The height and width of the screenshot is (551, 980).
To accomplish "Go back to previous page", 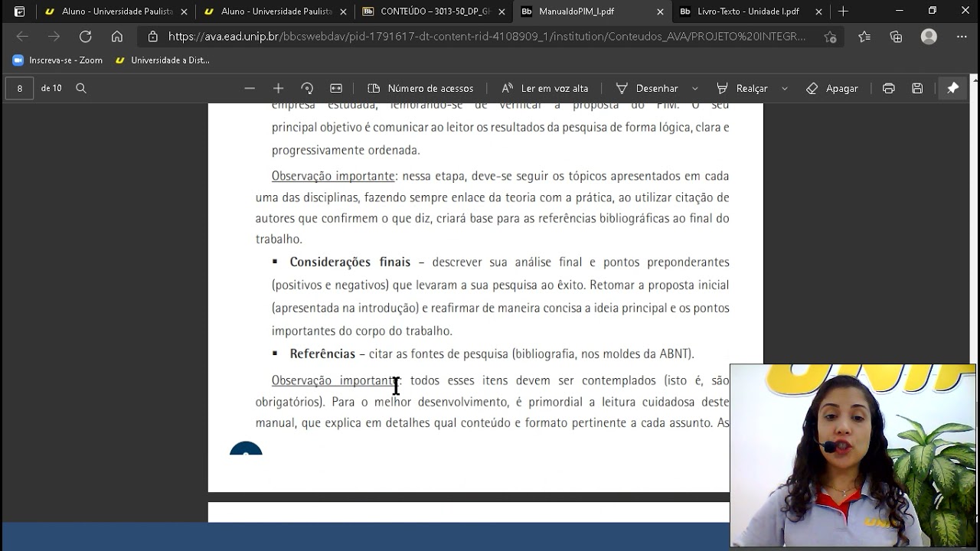I will coord(22,37).
